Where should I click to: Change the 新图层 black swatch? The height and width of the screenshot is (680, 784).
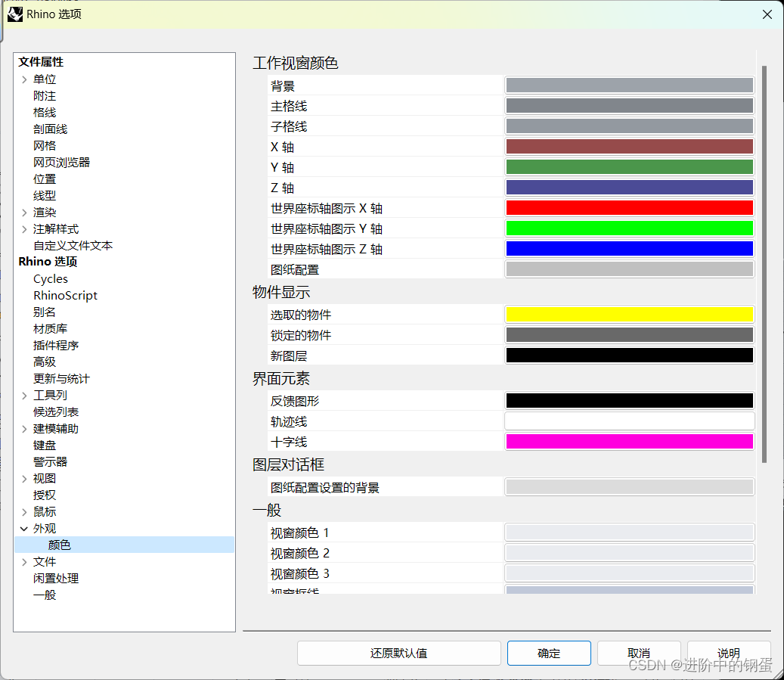click(630, 356)
